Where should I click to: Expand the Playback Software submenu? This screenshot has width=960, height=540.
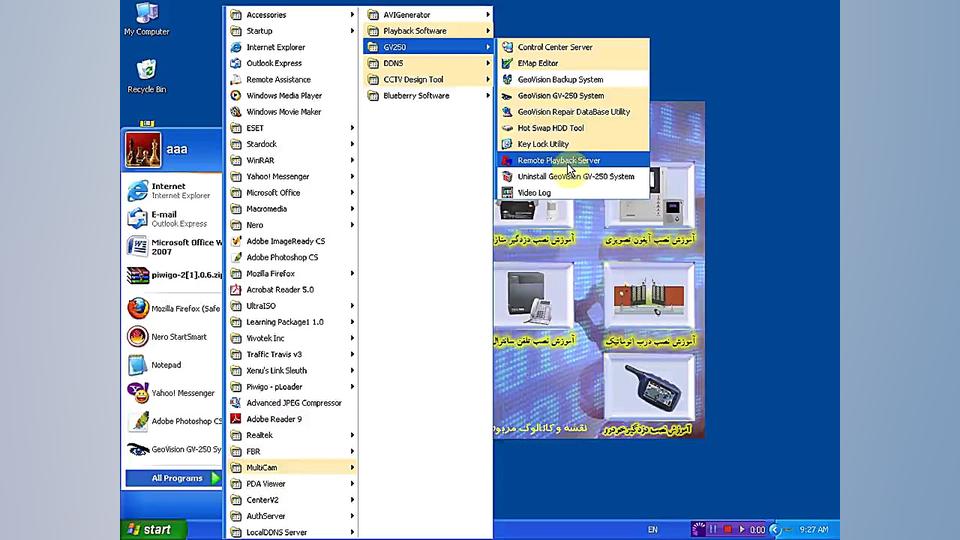pos(428,31)
